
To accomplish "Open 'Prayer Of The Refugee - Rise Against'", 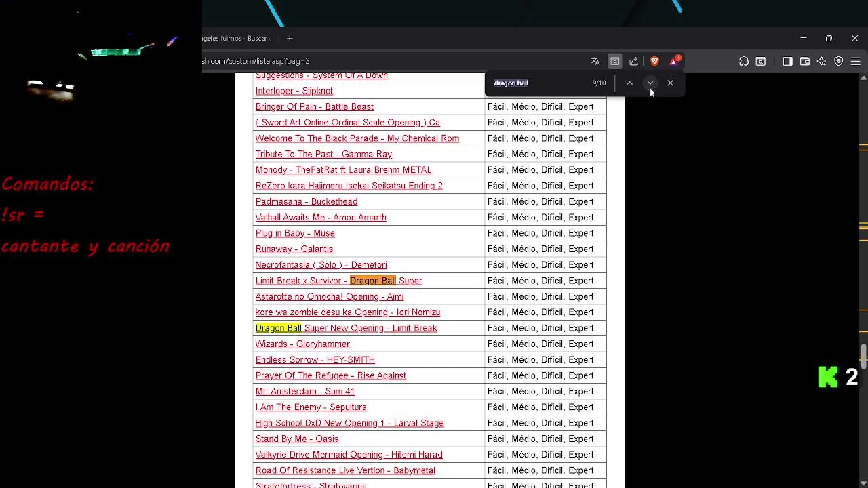I will (331, 375).
